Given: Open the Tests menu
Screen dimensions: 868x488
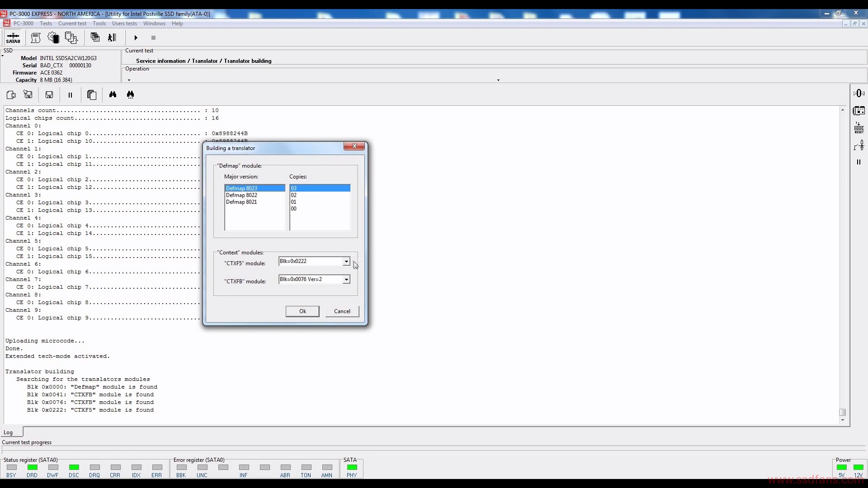Looking at the screenshot, I should click(46, 23).
